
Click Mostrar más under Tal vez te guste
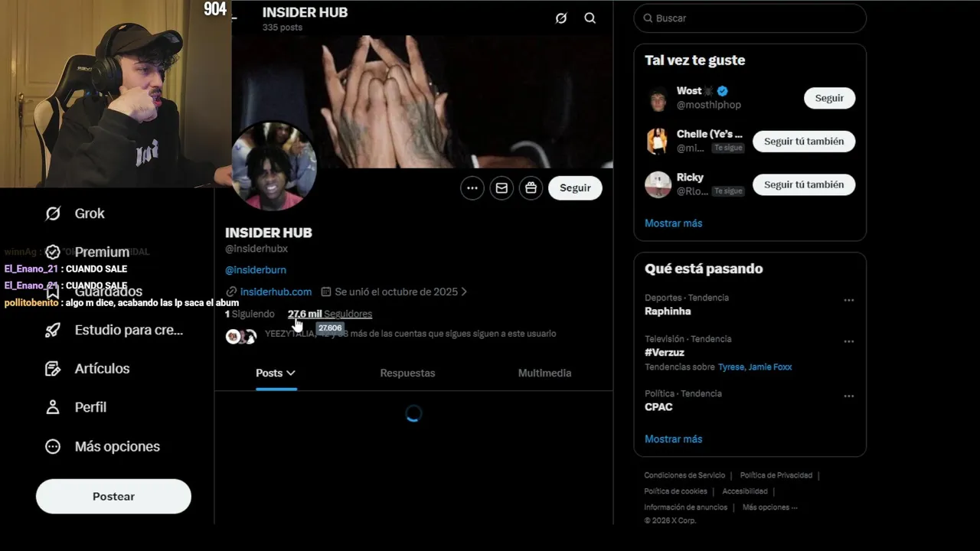tap(674, 223)
